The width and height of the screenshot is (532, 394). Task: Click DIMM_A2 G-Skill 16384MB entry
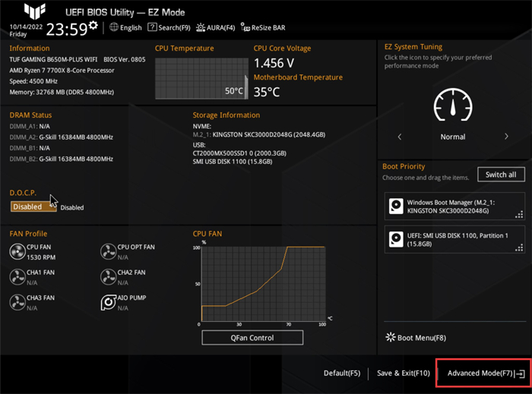tap(62, 137)
